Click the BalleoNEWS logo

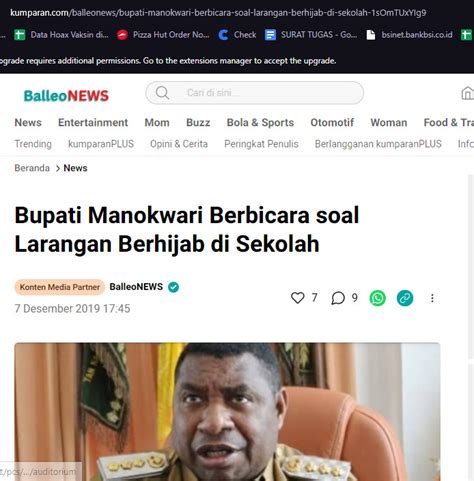(66, 96)
